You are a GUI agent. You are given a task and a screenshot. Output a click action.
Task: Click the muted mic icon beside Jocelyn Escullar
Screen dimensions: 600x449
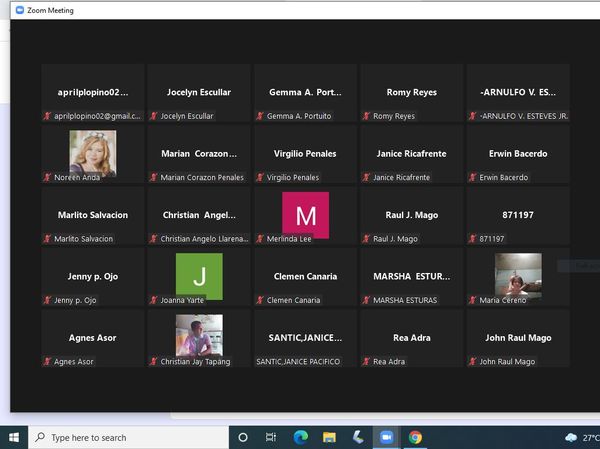(x=154, y=116)
